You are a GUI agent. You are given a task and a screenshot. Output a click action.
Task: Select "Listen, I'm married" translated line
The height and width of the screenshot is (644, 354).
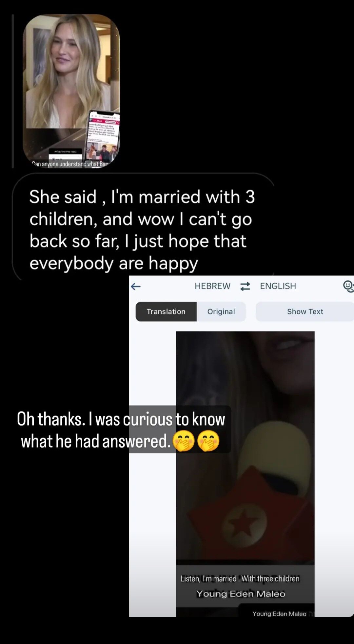click(240, 578)
